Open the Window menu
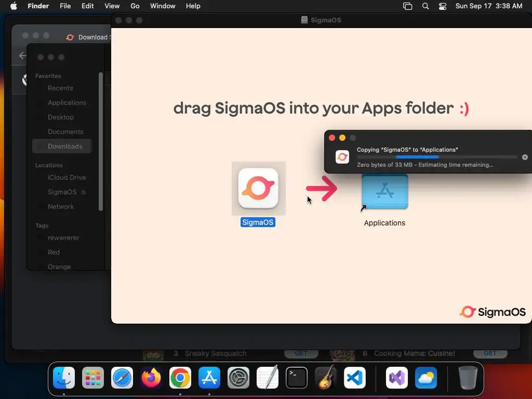532x399 pixels. 163,6
